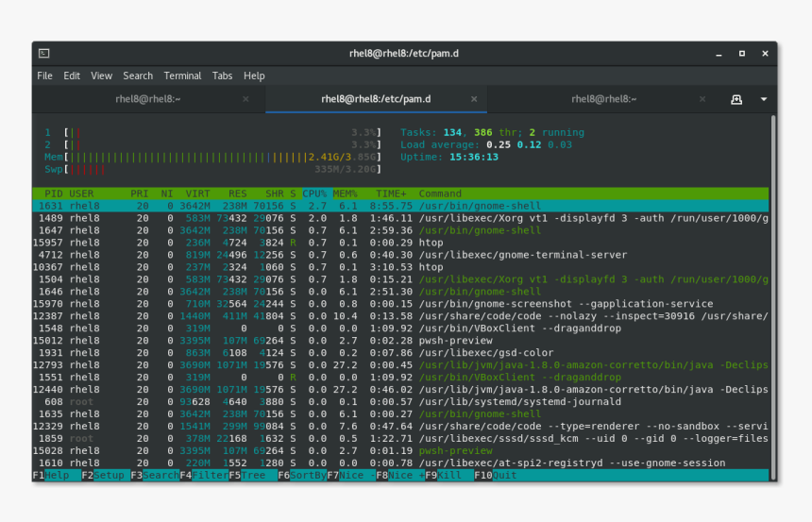Viewport: 812px width, 522px height.
Task: Click the F9 Kill function button
Action: (x=448, y=476)
